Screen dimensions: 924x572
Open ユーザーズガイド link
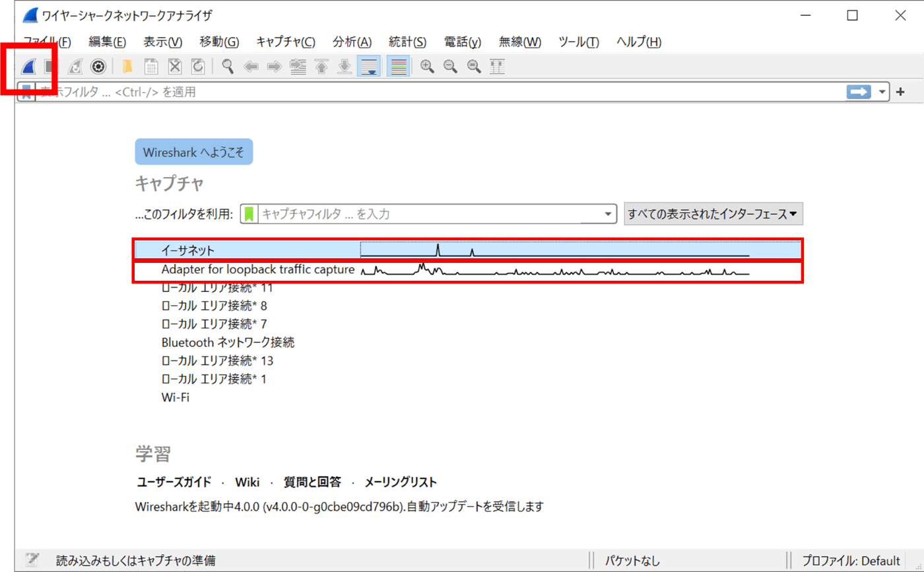pos(174,482)
